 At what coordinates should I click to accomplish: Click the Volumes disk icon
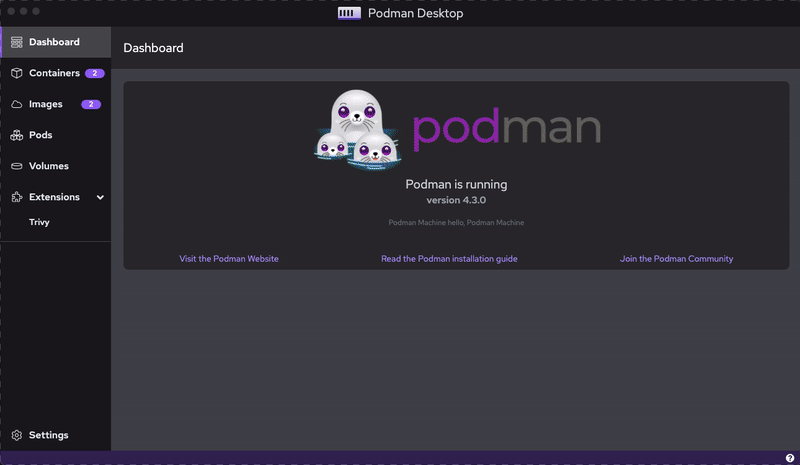click(x=17, y=166)
